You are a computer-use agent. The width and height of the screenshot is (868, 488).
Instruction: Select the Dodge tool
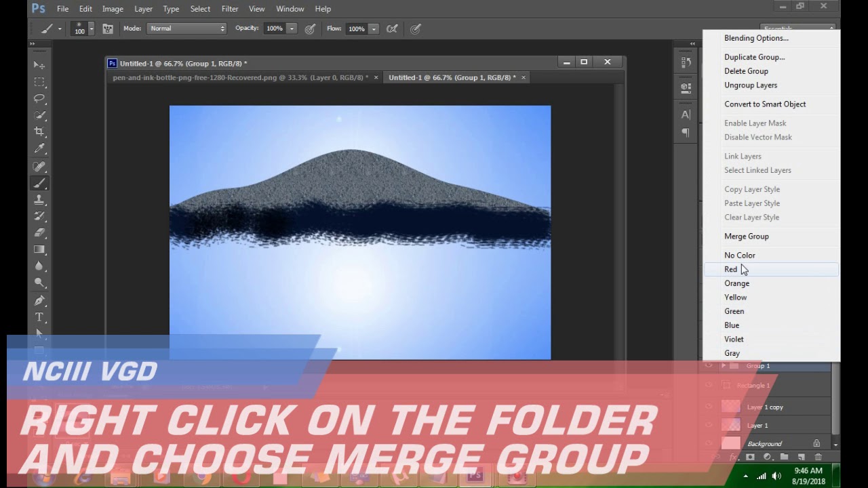click(39, 283)
